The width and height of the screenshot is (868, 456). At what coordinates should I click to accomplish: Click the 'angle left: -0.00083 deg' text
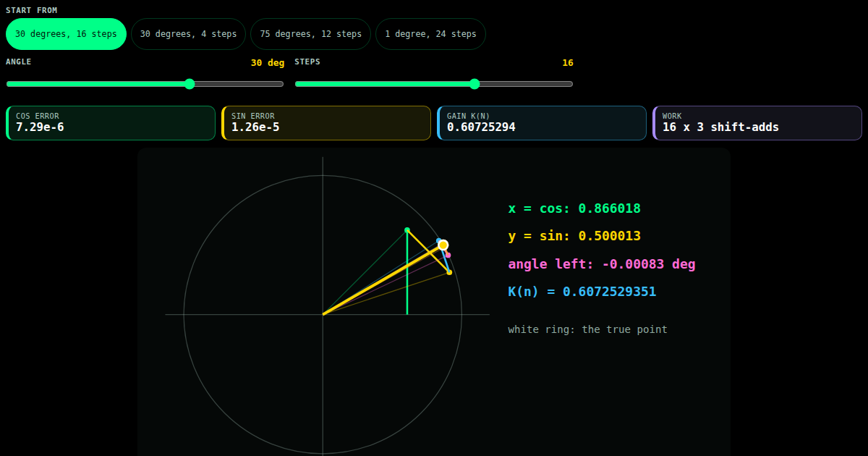pyautogui.click(x=602, y=264)
